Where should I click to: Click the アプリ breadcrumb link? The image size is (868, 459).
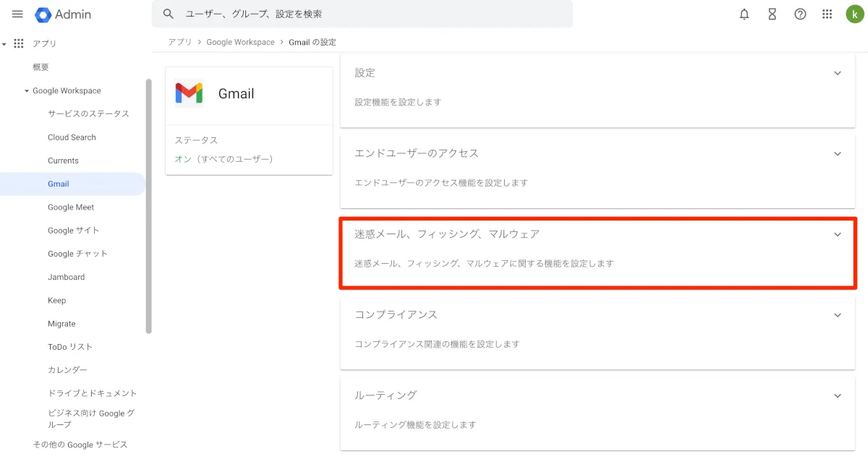click(x=179, y=42)
